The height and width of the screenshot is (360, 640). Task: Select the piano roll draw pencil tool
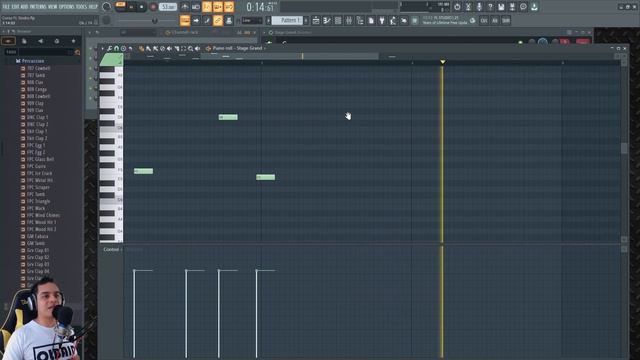141,49
